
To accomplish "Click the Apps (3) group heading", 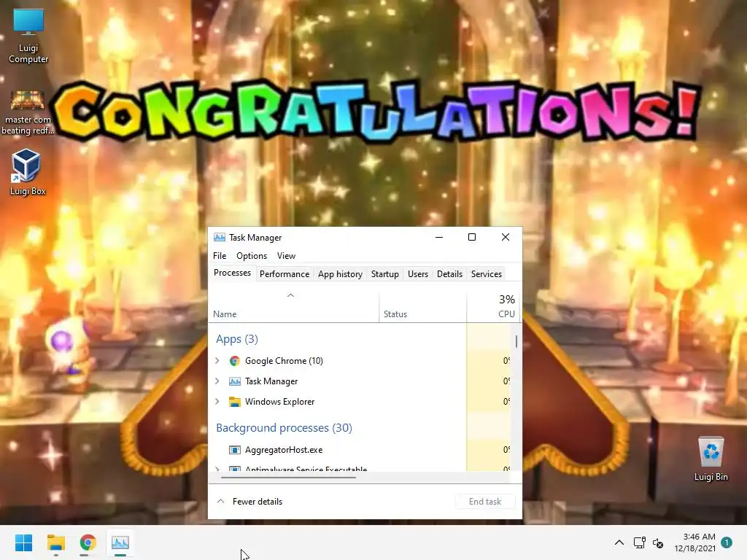I will point(237,339).
